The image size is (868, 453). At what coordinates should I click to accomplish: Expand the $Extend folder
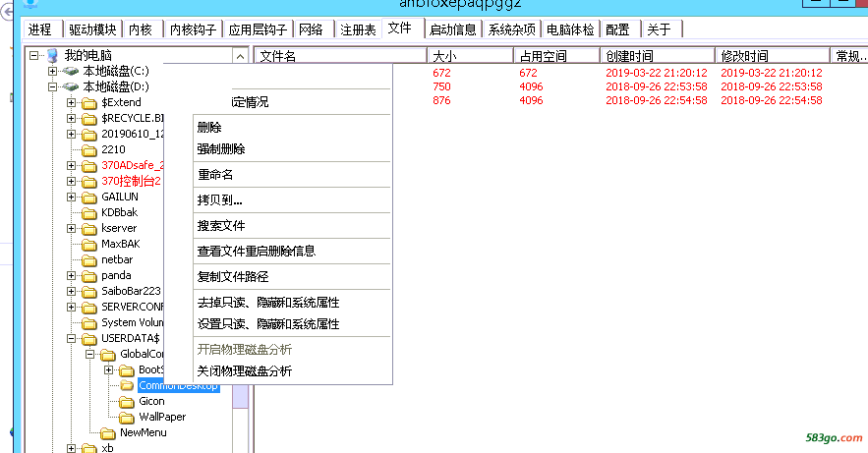point(72,102)
